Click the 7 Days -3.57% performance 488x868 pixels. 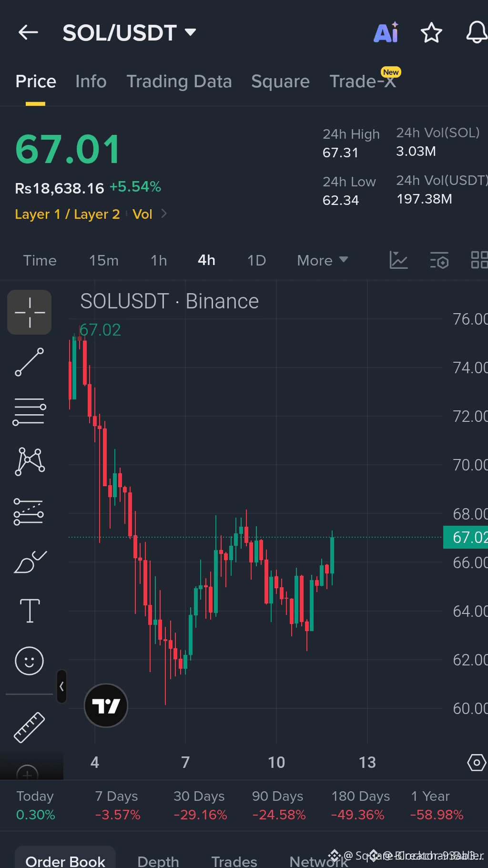[118, 806]
